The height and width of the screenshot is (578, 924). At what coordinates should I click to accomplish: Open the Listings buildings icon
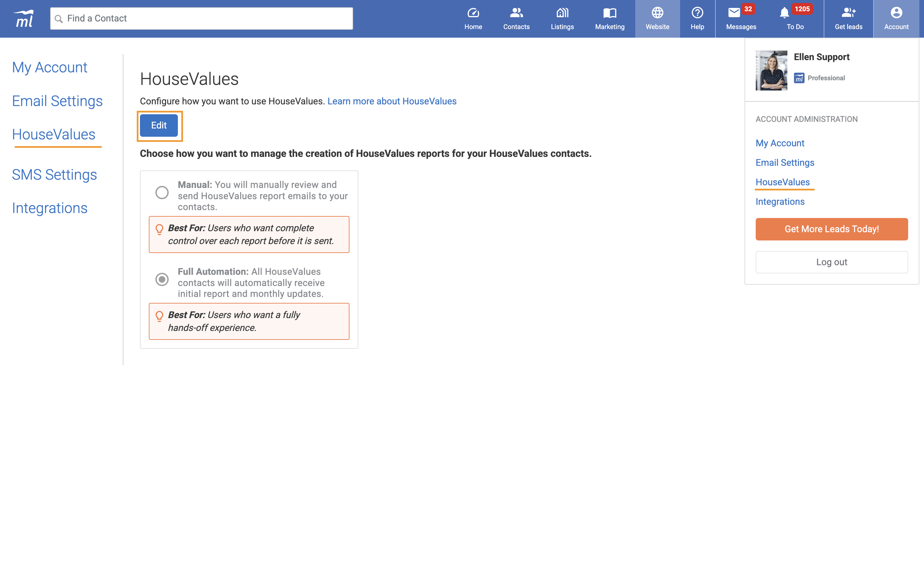tap(562, 13)
